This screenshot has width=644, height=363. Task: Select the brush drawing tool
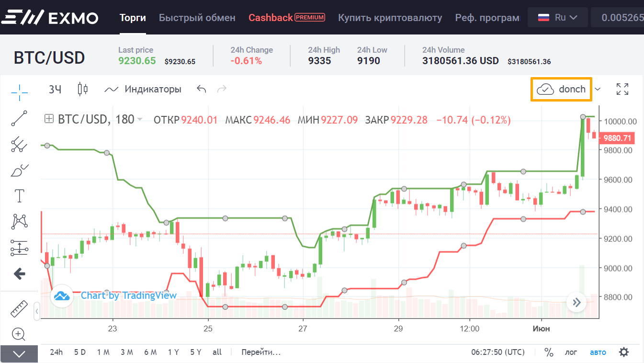tap(19, 170)
